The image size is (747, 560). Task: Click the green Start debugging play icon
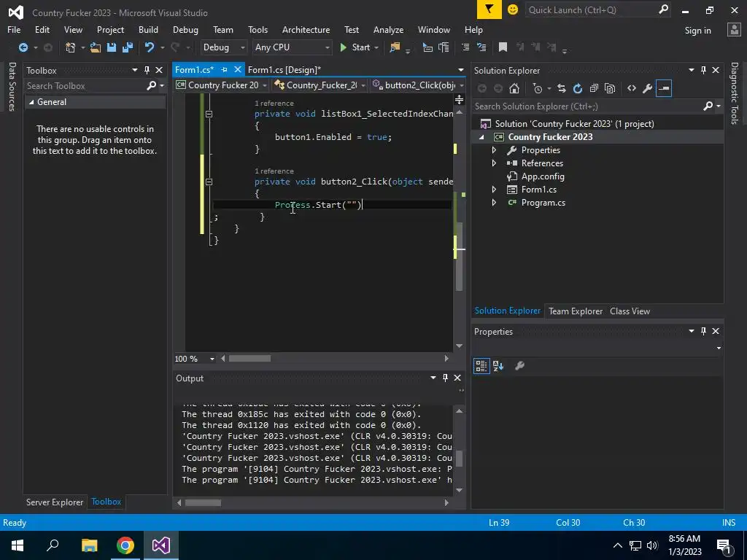coord(343,47)
